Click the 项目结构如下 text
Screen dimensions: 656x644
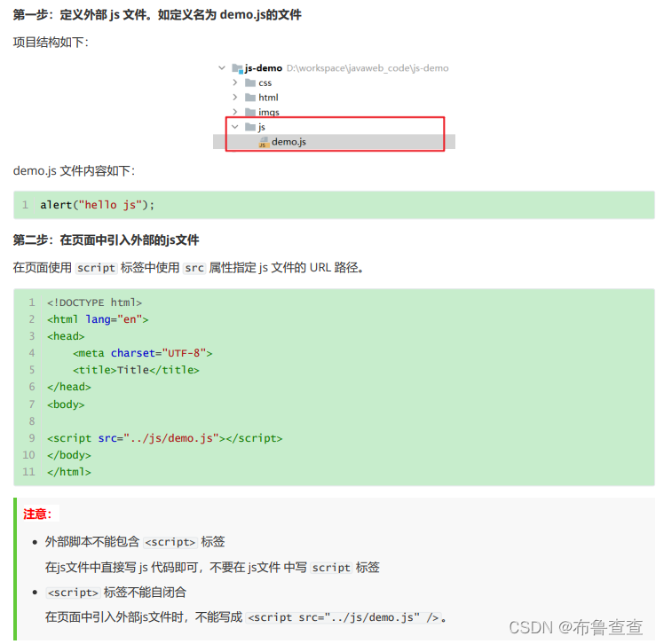51,43
